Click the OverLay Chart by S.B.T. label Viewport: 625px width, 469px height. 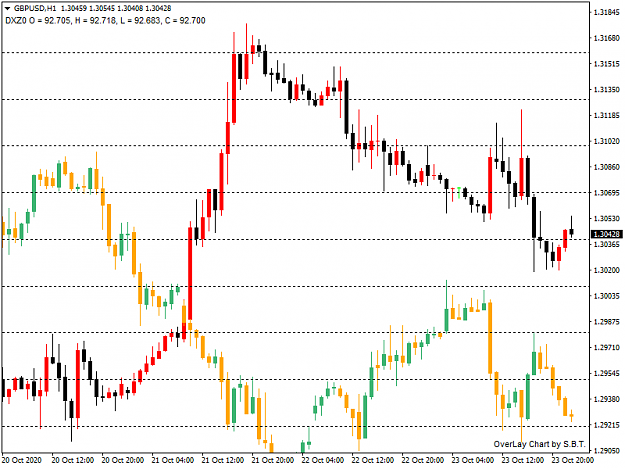[x=539, y=444]
